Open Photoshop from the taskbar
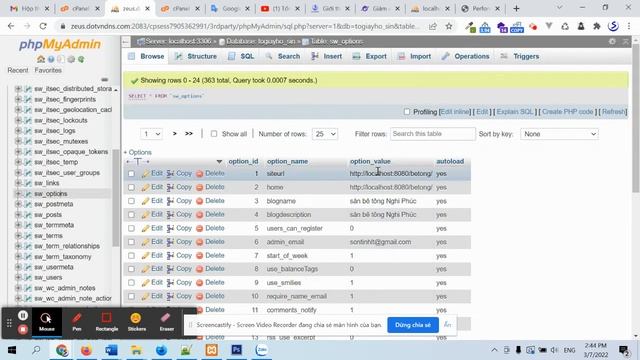Viewport: 640px width, 360px height. point(236,350)
